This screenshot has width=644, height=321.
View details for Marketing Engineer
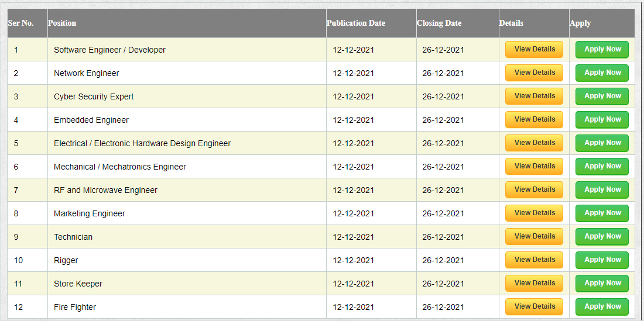[x=534, y=213]
